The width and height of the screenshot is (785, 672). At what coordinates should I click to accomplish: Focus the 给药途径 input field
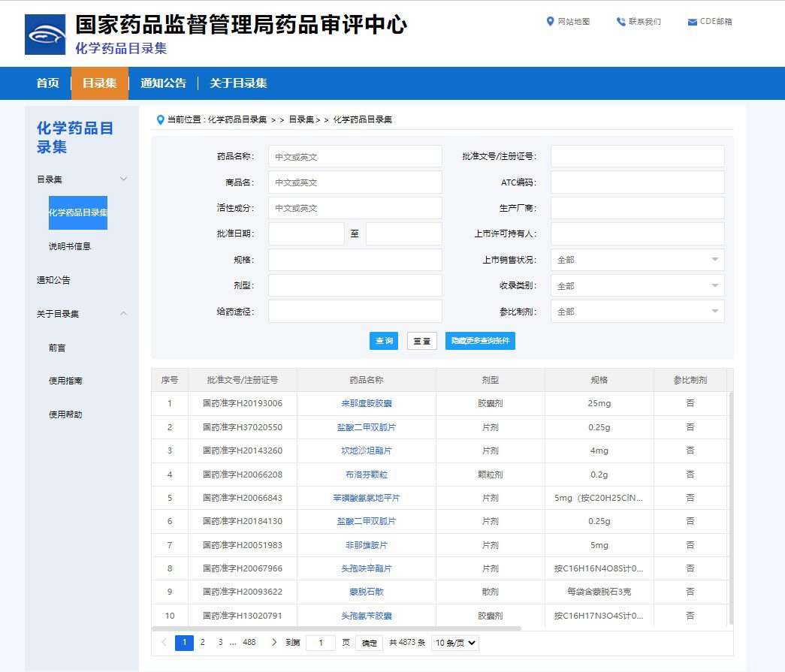click(355, 312)
